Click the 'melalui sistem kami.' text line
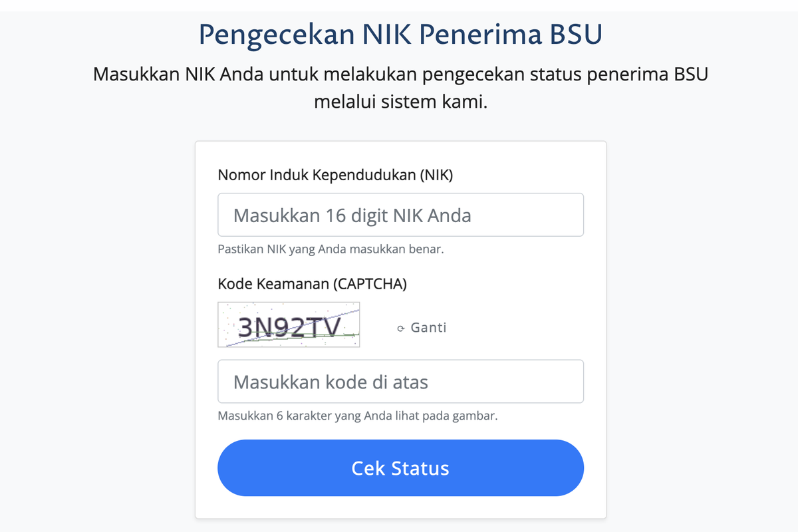Viewport: 798px width, 532px height. coord(400,103)
